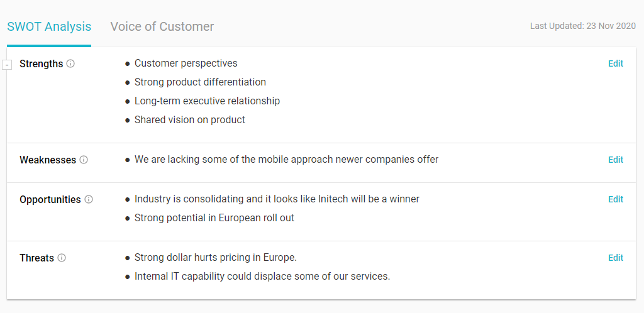Screen dimensions: 644x313
Task: Click the info icon next to Strengths
Action: (x=70, y=63)
